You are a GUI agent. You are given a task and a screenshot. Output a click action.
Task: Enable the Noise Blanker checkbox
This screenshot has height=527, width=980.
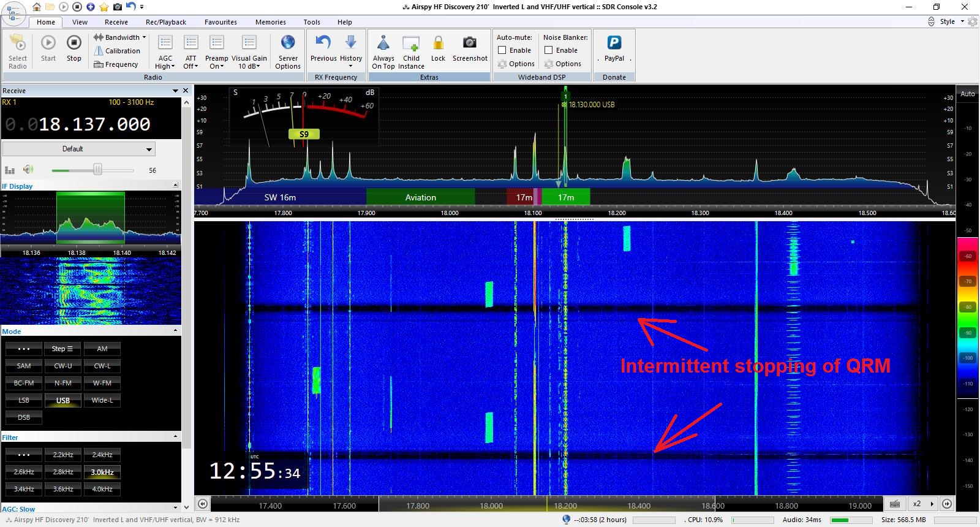pos(549,50)
